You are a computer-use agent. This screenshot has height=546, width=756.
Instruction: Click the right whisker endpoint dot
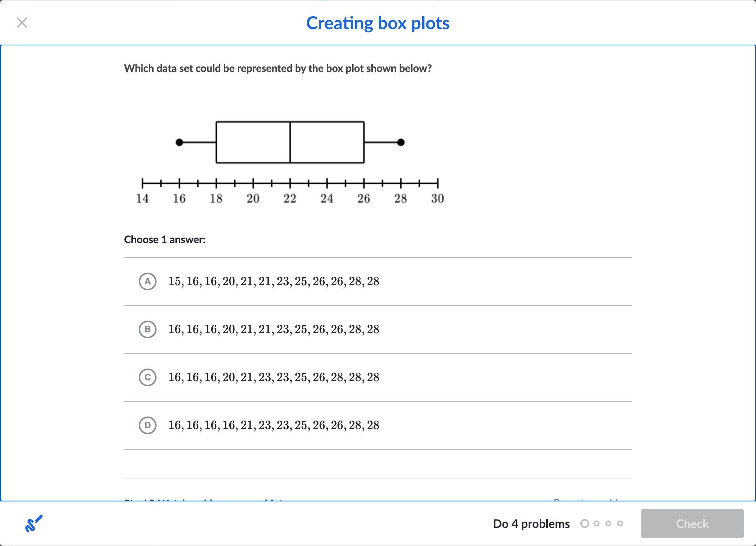click(x=401, y=142)
